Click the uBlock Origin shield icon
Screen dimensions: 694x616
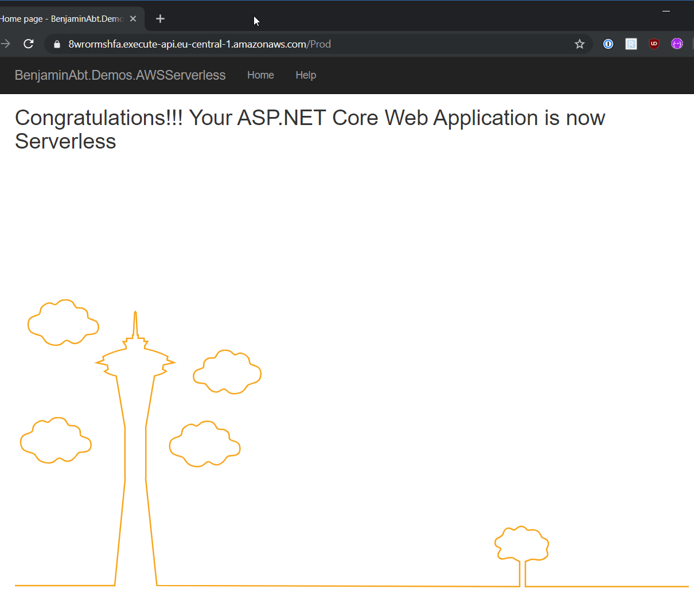tap(654, 44)
